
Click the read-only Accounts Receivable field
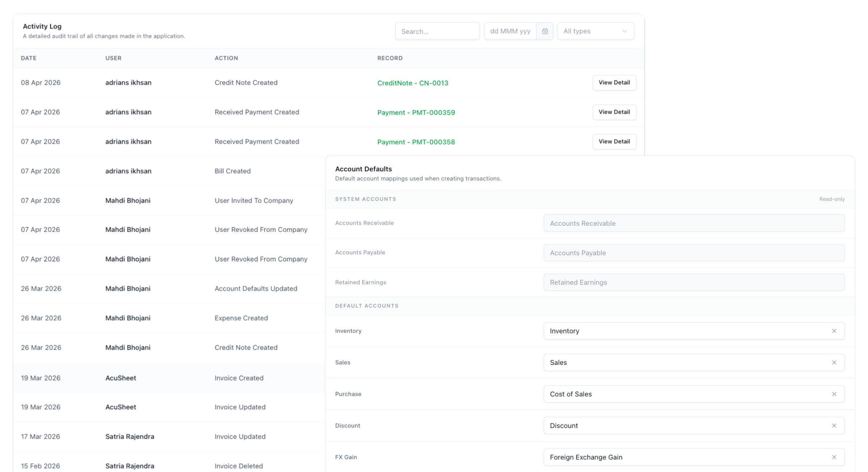click(x=694, y=223)
